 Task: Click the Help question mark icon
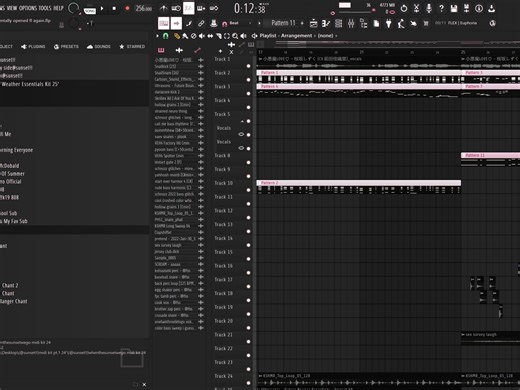point(441,8)
